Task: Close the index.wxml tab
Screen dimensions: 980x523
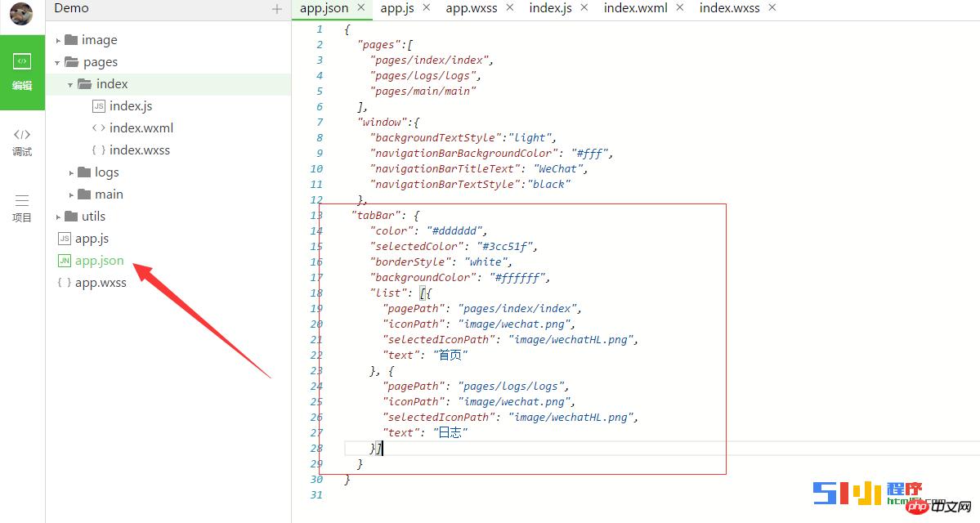Action: click(x=679, y=7)
